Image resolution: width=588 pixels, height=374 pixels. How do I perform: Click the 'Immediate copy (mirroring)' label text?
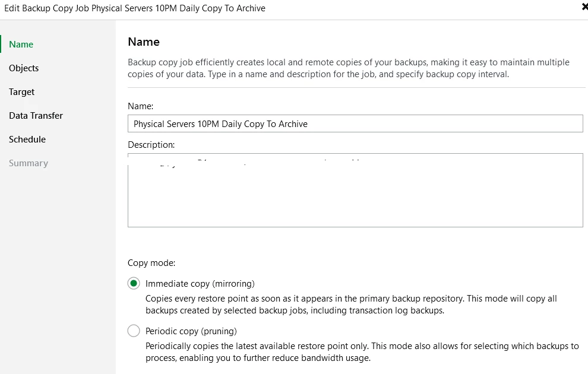click(200, 284)
